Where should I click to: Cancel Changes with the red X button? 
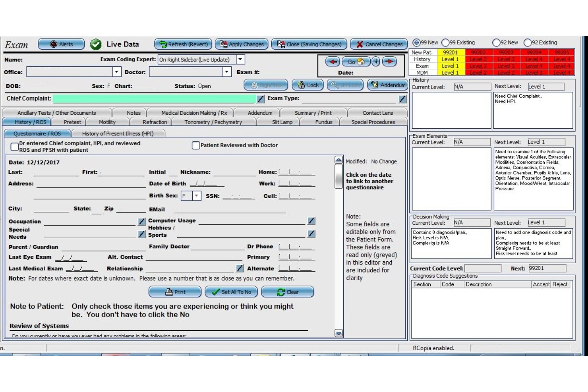379,44
